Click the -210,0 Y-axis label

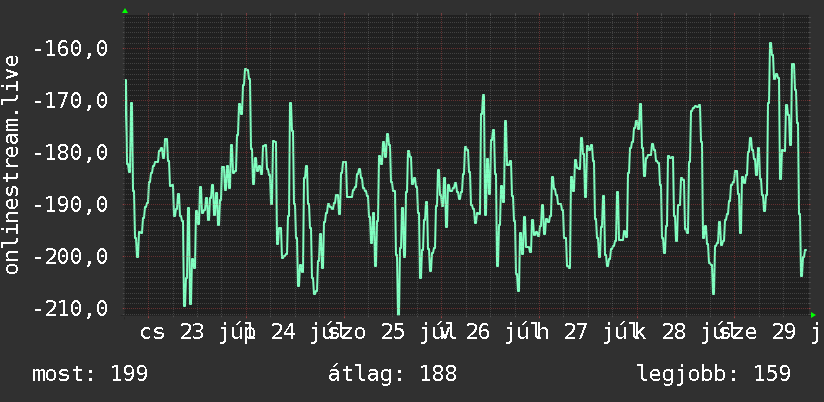point(70,308)
